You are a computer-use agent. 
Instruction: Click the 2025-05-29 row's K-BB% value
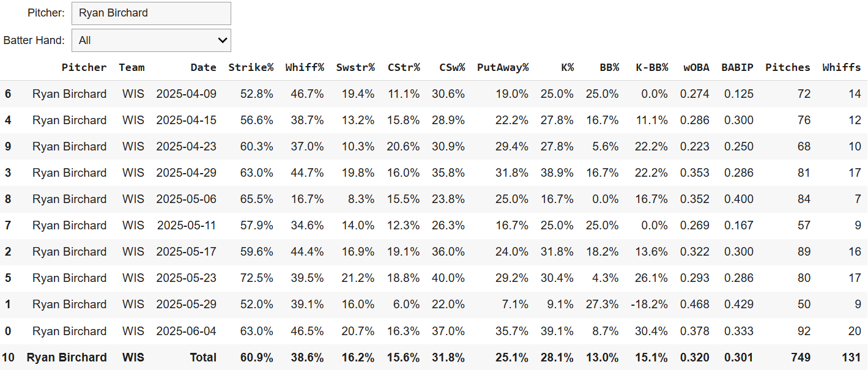(x=650, y=305)
